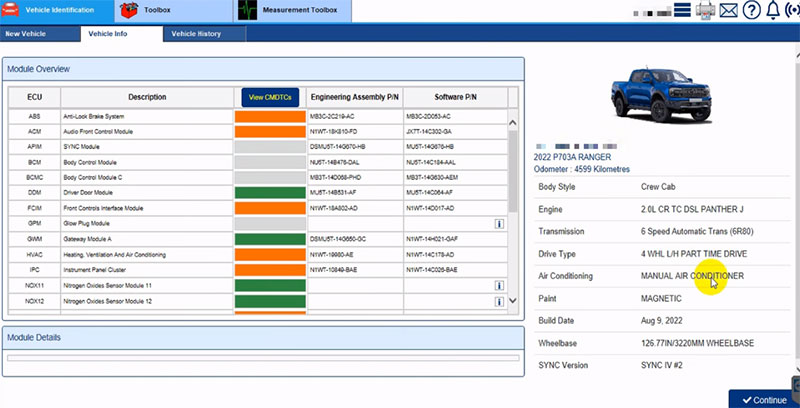Screen dimensions: 800x408
Task: Click the Module Details panel header
Action: tap(263, 338)
